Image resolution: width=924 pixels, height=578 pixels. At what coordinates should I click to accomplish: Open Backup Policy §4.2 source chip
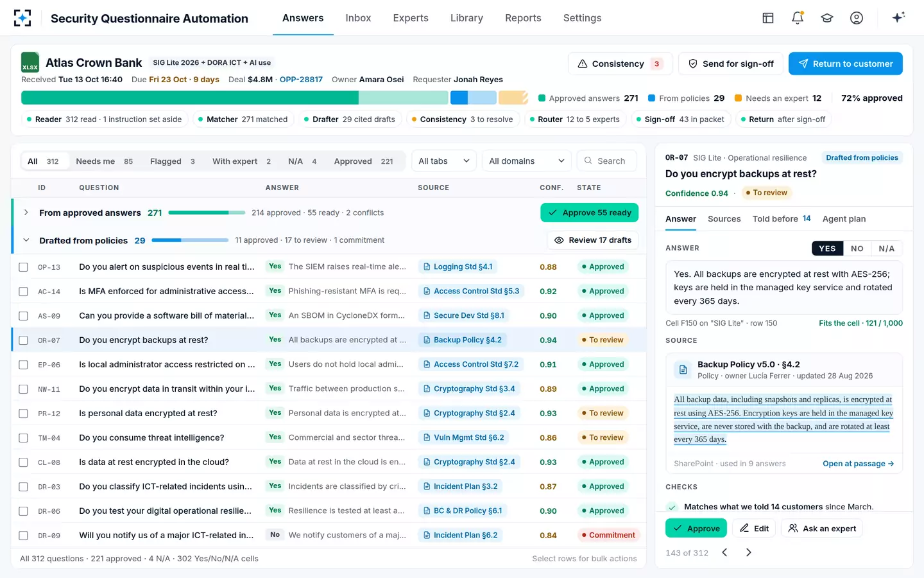(x=463, y=340)
